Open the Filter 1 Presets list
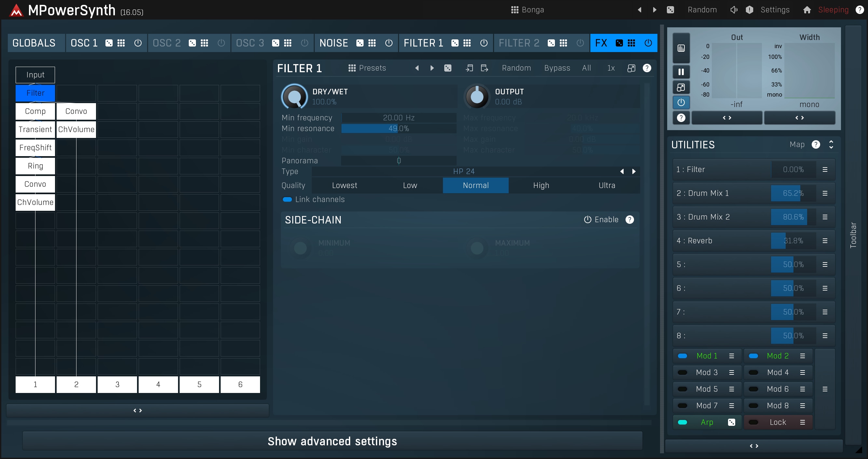 pos(367,68)
